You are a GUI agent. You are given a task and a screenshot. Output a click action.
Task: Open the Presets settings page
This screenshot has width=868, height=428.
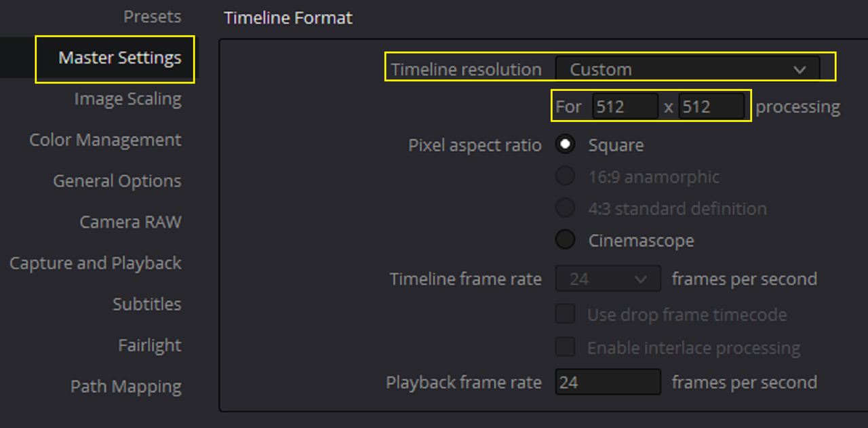point(152,16)
